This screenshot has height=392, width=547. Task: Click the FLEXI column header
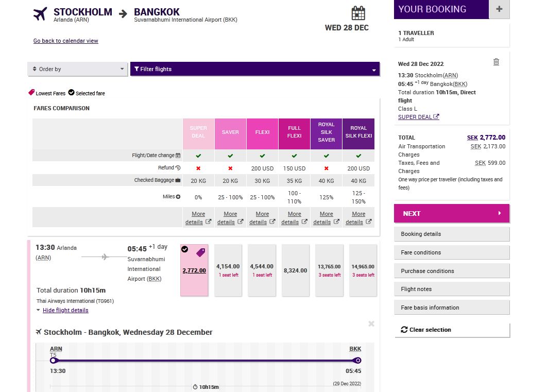click(x=262, y=134)
